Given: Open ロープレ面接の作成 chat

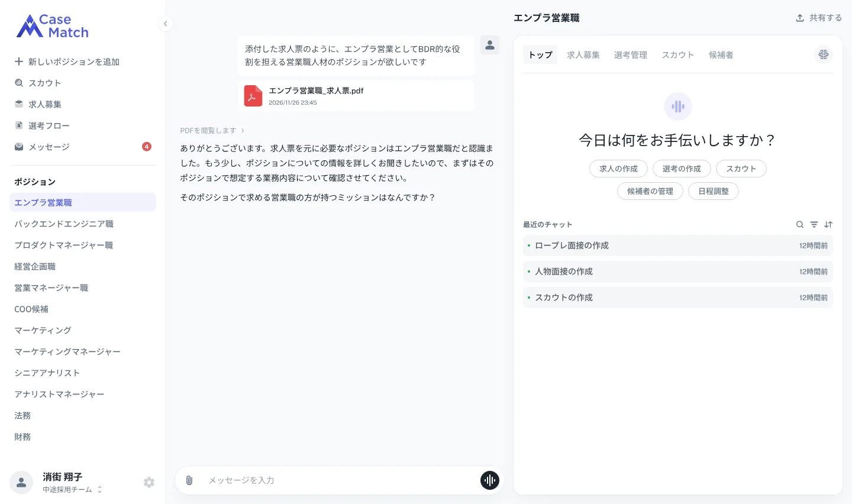Looking at the screenshot, I should 678,245.
